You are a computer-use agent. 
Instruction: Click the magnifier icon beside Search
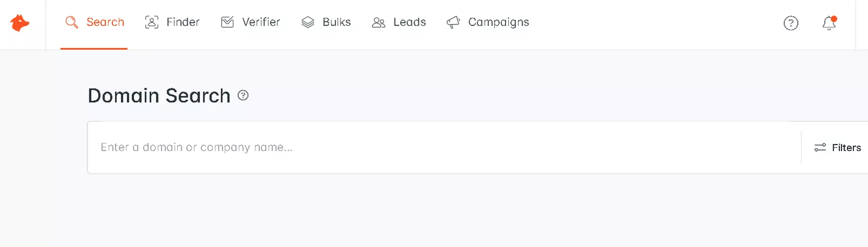[x=72, y=22]
